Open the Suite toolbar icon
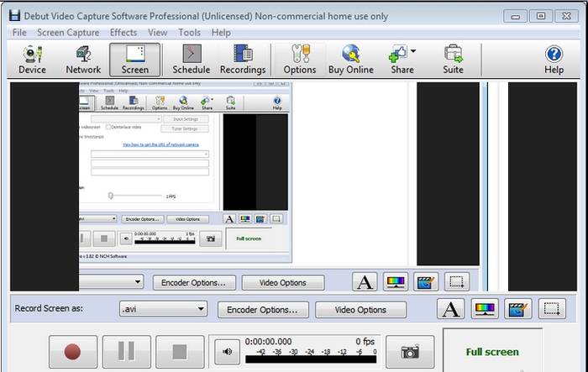Viewport: 588px width, 372px height. 453,60
